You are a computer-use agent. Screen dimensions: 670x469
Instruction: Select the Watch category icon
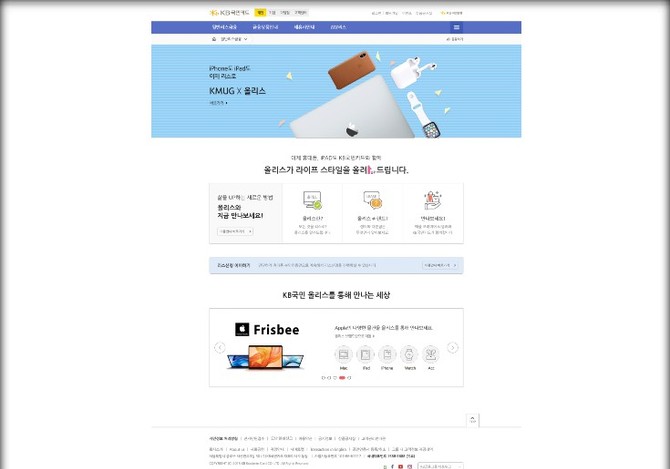pos(409,355)
